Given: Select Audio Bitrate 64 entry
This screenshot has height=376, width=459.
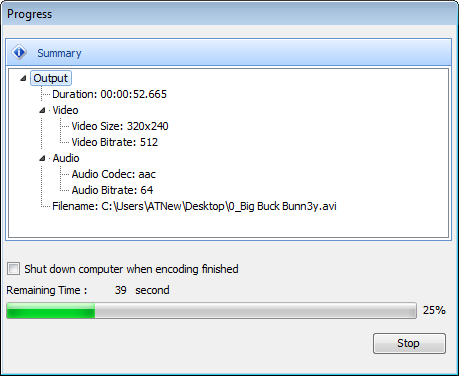Looking at the screenshot, I should (x=112, y=190).
